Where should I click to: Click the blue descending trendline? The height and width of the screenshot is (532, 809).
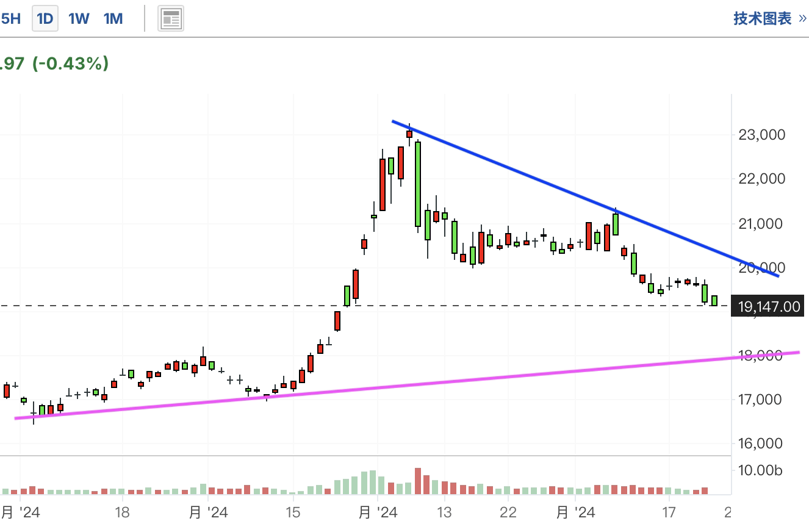[x=586, y=199]
